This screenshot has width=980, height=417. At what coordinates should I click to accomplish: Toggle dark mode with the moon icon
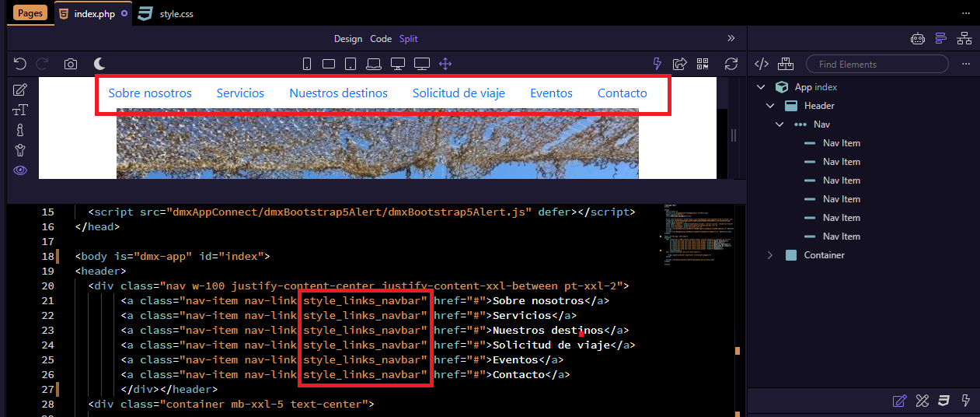(x=99, y=64)
